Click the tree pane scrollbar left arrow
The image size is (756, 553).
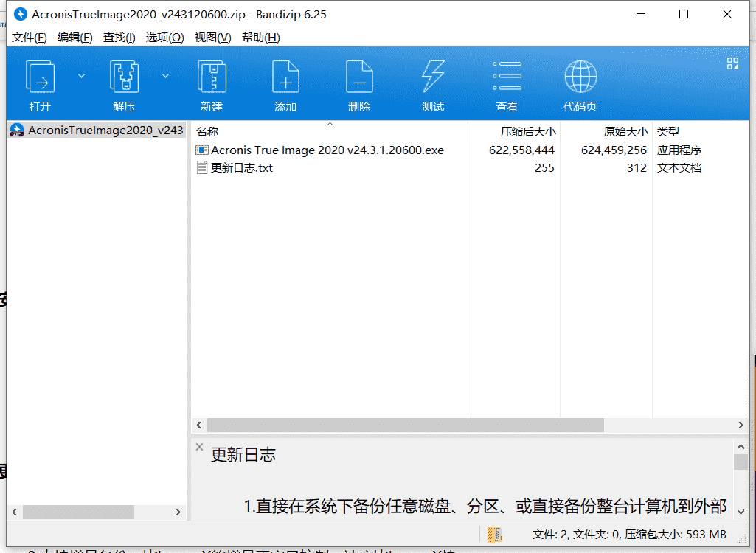coord(15,512)
